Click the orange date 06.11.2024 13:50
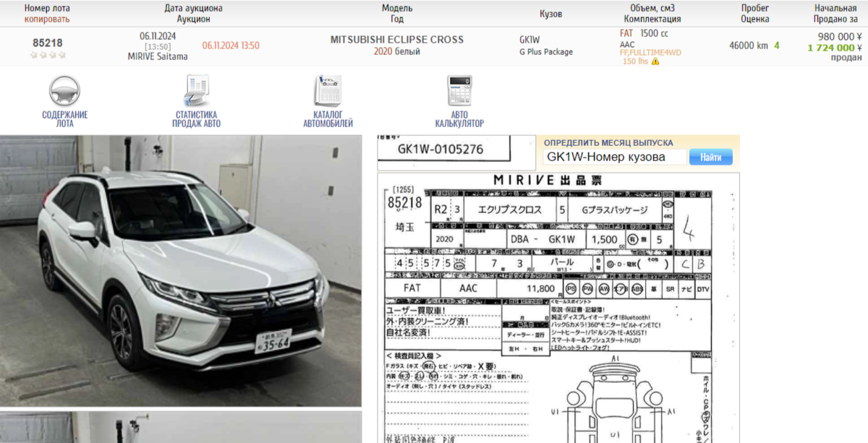This screenshot has width=868, height=443. 231,46
